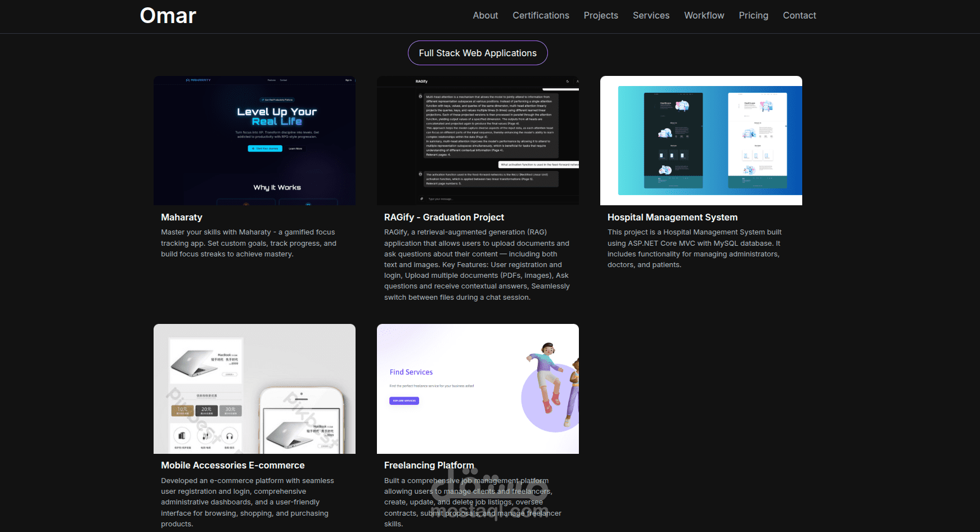The width and height of the screenshot is (980, 532).
Task: Click the RAGify - Graduation Project title
Action: point(444,217)
